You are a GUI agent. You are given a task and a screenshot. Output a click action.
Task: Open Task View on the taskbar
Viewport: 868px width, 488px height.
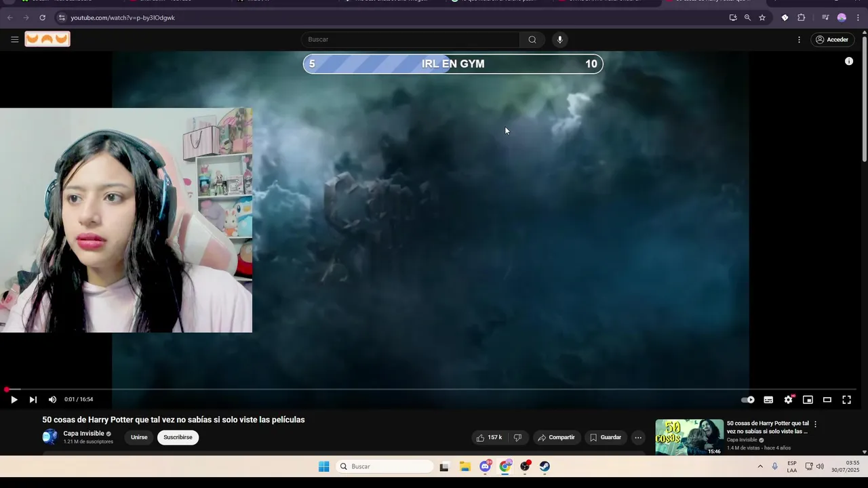point(444,466)
